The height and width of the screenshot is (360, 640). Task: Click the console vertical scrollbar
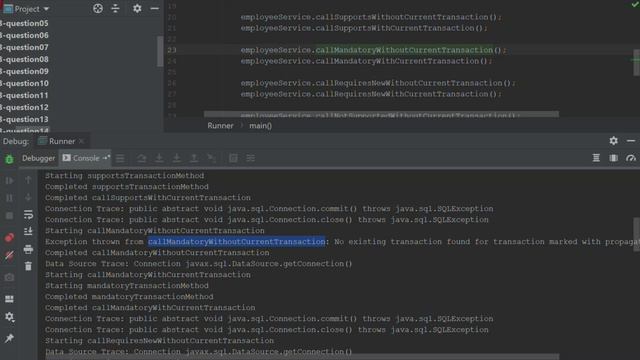coord(637,235)
